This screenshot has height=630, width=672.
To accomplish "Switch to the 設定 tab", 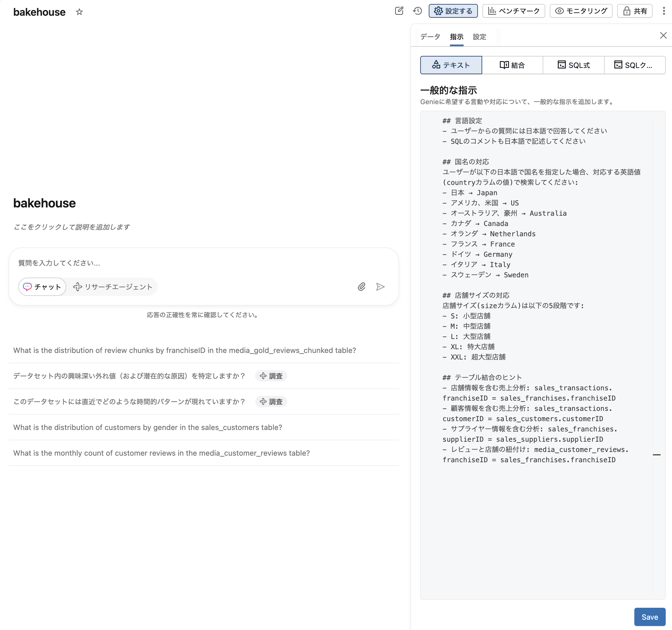I will (x=479, y=37).
